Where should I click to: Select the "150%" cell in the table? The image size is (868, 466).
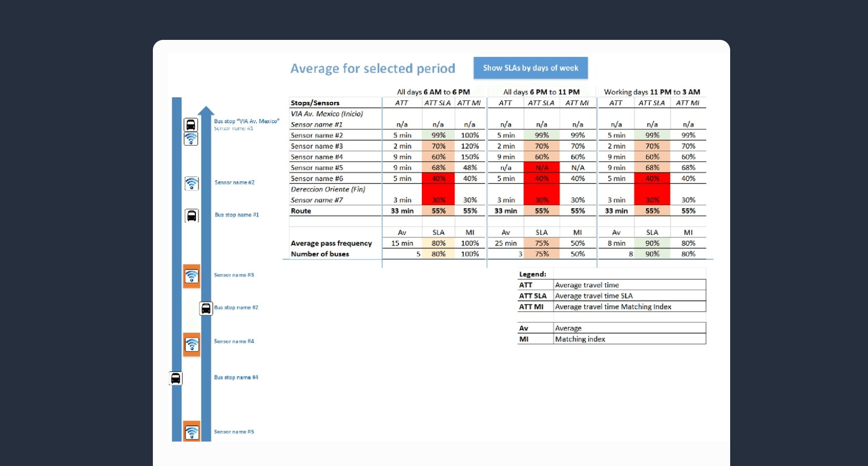point(470,157)
